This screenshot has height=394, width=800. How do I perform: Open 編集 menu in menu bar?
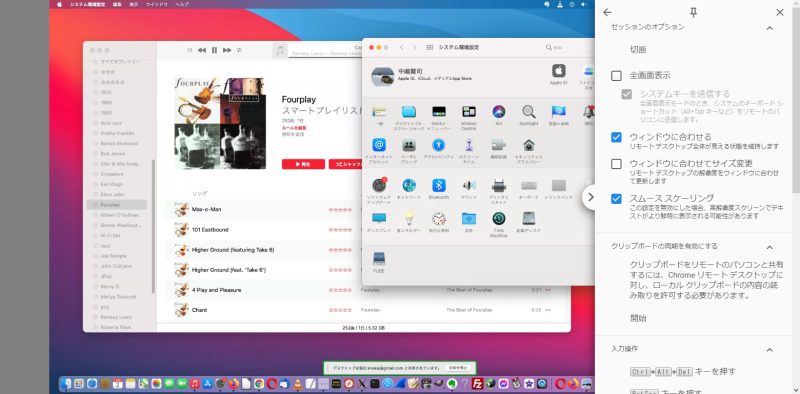point(117,4)
